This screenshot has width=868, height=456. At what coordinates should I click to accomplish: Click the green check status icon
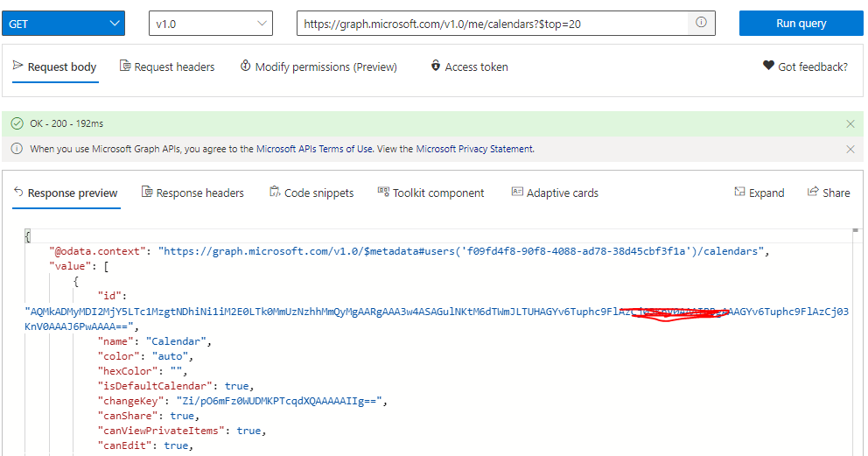[x=17, y=123]
